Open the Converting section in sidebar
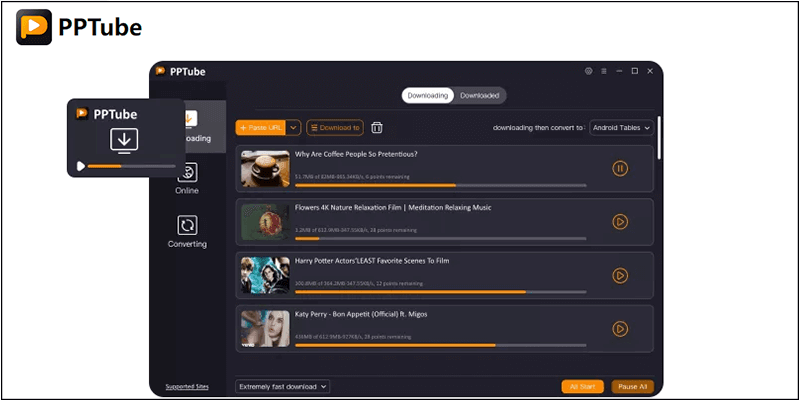 click(187, 230)
